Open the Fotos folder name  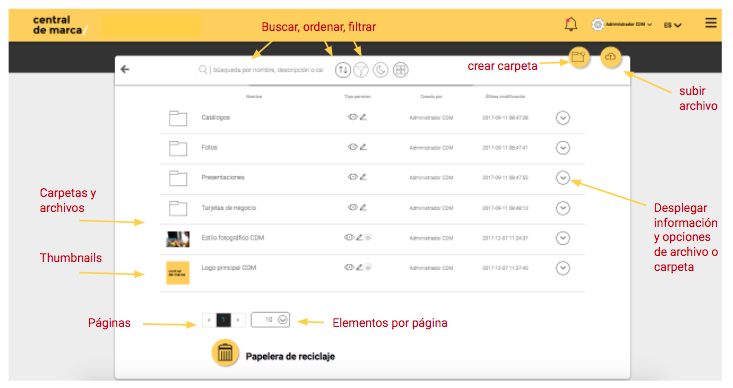209,147
